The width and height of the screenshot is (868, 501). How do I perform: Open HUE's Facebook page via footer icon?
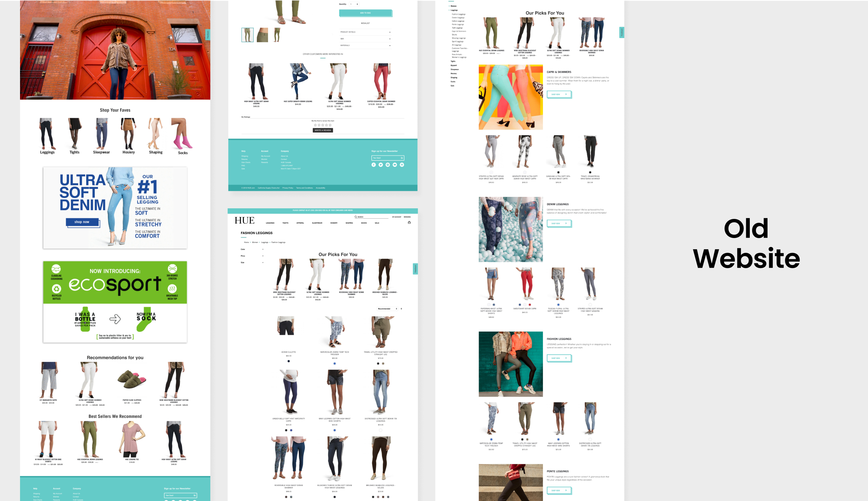[374, 165]
